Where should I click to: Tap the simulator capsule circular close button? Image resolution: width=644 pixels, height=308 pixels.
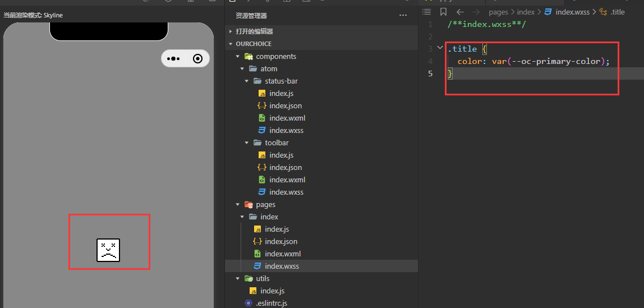[x=197, y=59]
